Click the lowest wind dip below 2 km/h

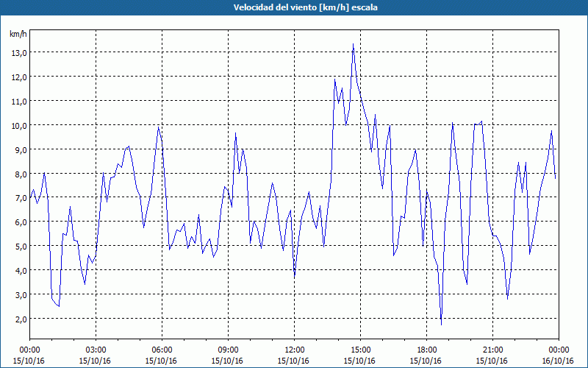442,325
